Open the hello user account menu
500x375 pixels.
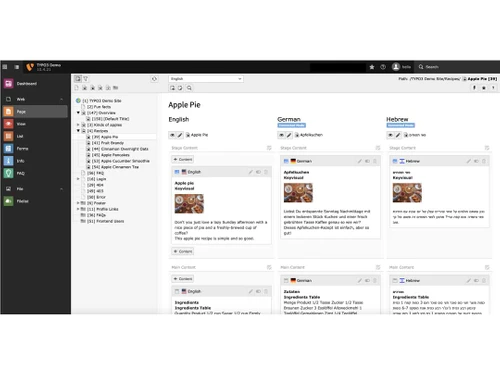[402, 67]
